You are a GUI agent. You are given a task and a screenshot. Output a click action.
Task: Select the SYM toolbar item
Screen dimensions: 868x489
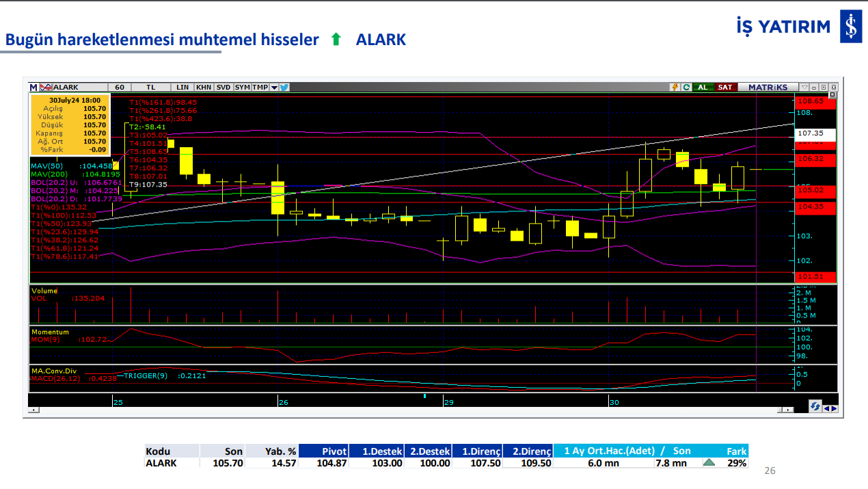[x=242, y=88]
